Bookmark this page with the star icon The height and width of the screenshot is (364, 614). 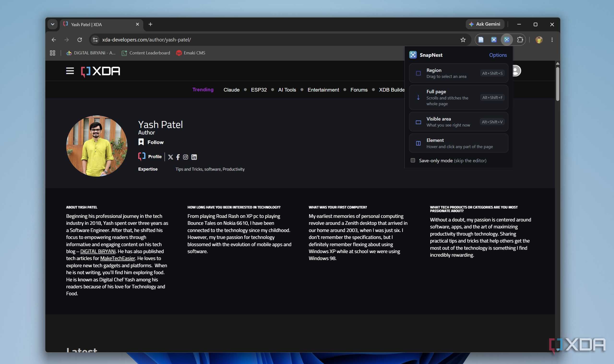(x=463, y=40)
